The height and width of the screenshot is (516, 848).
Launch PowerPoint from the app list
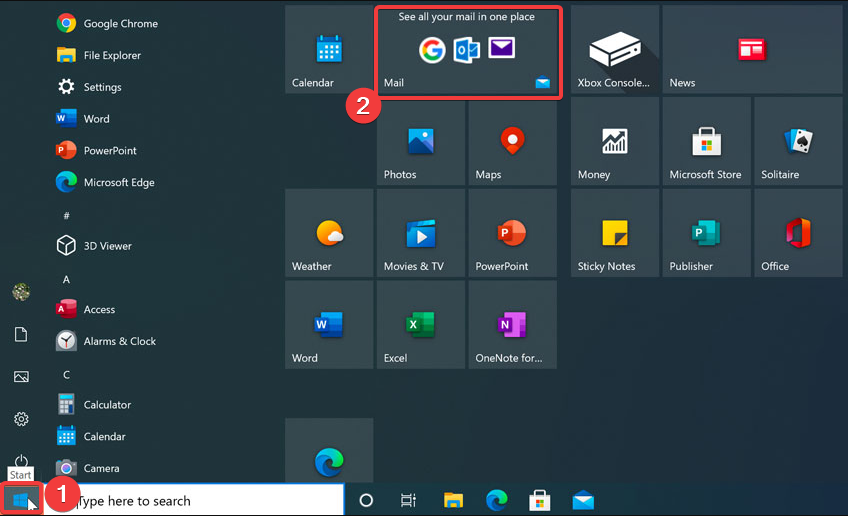(96, 150)
